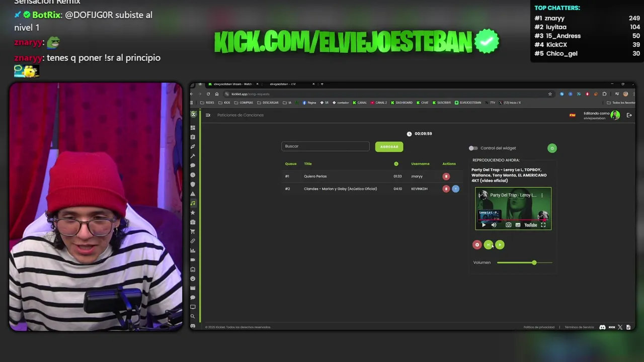Open the shield moderation icon in sidebar
The image size is (644, 362).
click(x=193, y=184)
